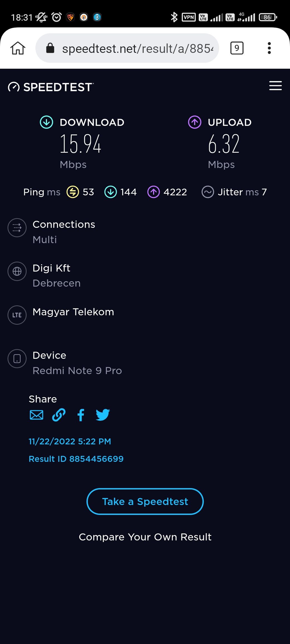Screen dimensions: 290x644
Task: Share result on Twitter
Action: (x=103, y=415)
